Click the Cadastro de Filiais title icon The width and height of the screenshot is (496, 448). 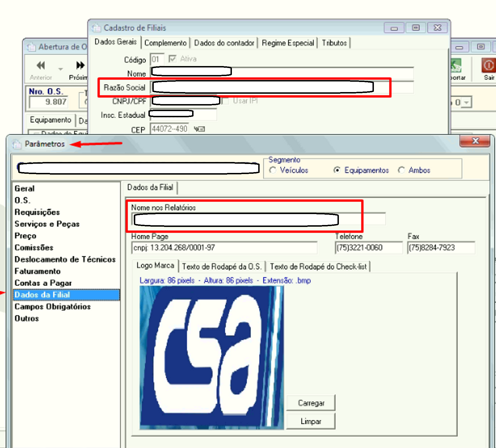pyautogui.click(x=96, y=28)
